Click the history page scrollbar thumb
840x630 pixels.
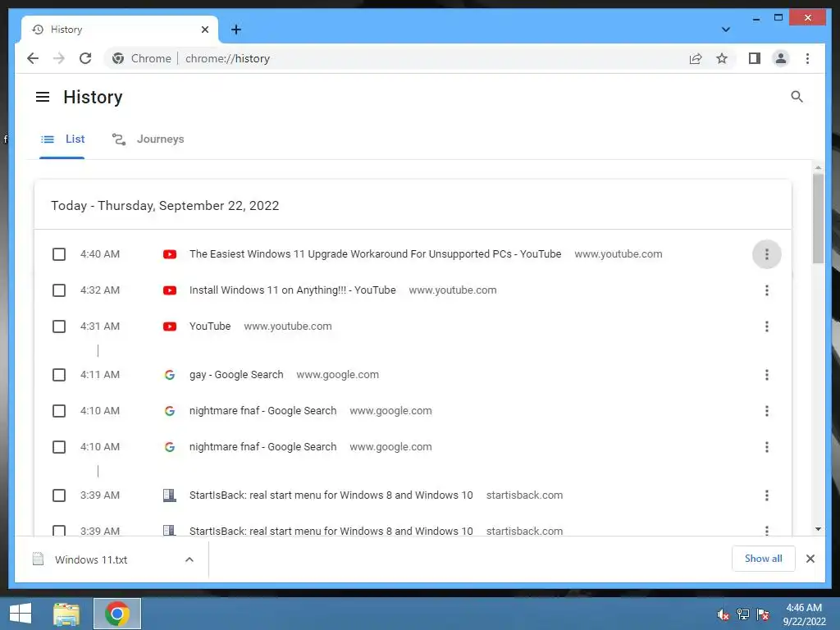[x=818, y=218]
